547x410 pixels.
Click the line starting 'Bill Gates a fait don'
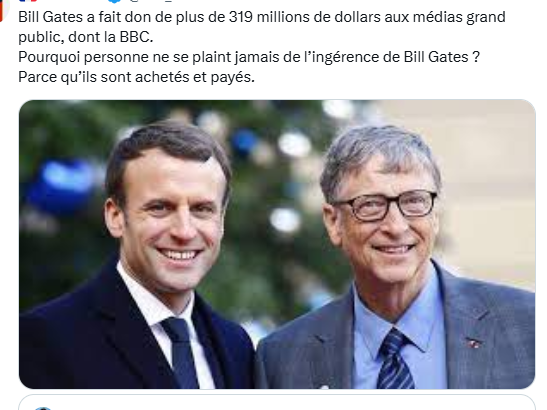pos(262,17)
